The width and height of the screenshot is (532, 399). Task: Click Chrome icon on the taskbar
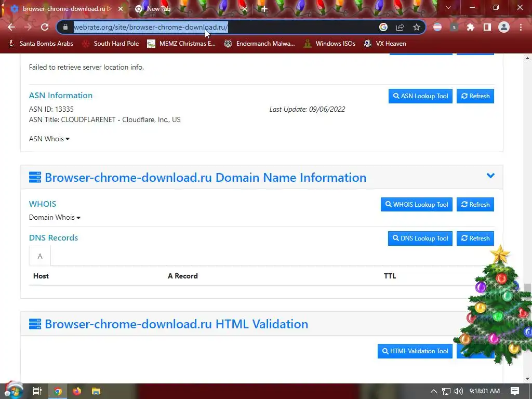[58, 391]
